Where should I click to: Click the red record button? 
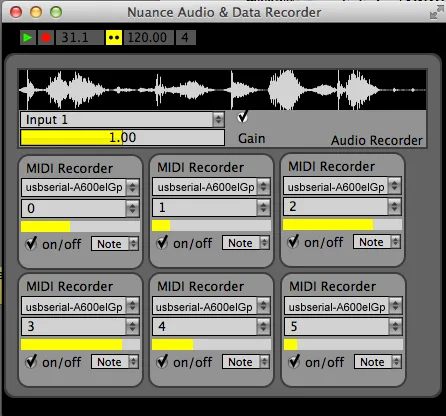tap(46, 38)
